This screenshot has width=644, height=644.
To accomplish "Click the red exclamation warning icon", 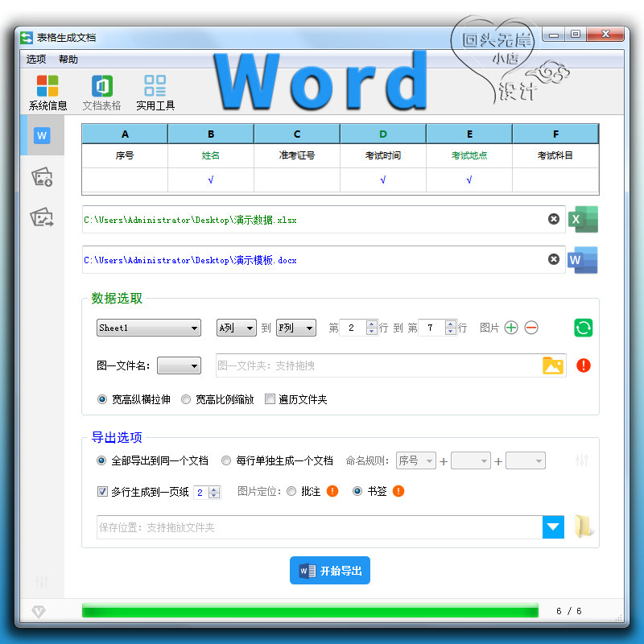I will (x=583, y=365).
